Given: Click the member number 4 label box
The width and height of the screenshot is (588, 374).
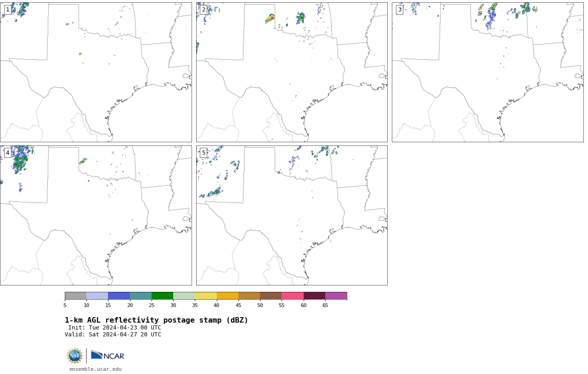Looking at the screenshot, I should pyautogui.click(x=7, y=153).
